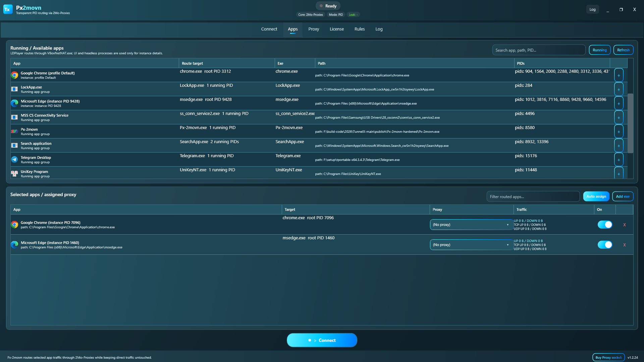This screenshot has height=362, width=644.
Task: Switch to the Log tab
Action: pos(379,29)
